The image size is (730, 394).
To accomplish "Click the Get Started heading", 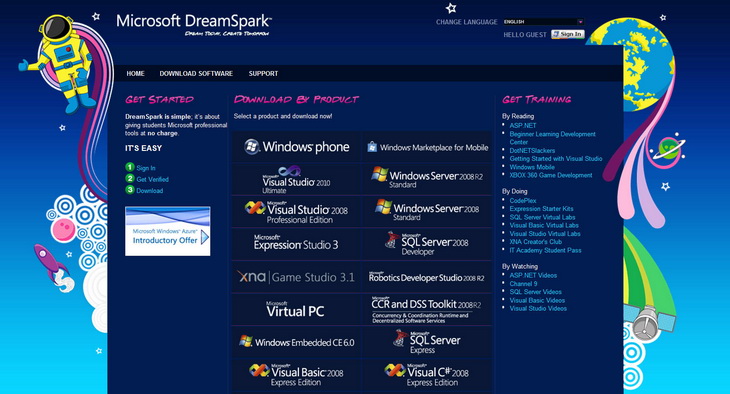I will click(x=159, y=99).
